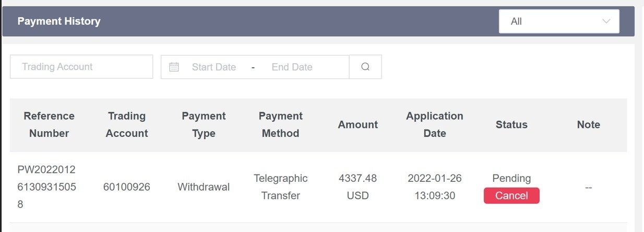Click the chevron arrow in All dropdown
The height and width of the screenshot is (232, 644).
tap(606, 21)
